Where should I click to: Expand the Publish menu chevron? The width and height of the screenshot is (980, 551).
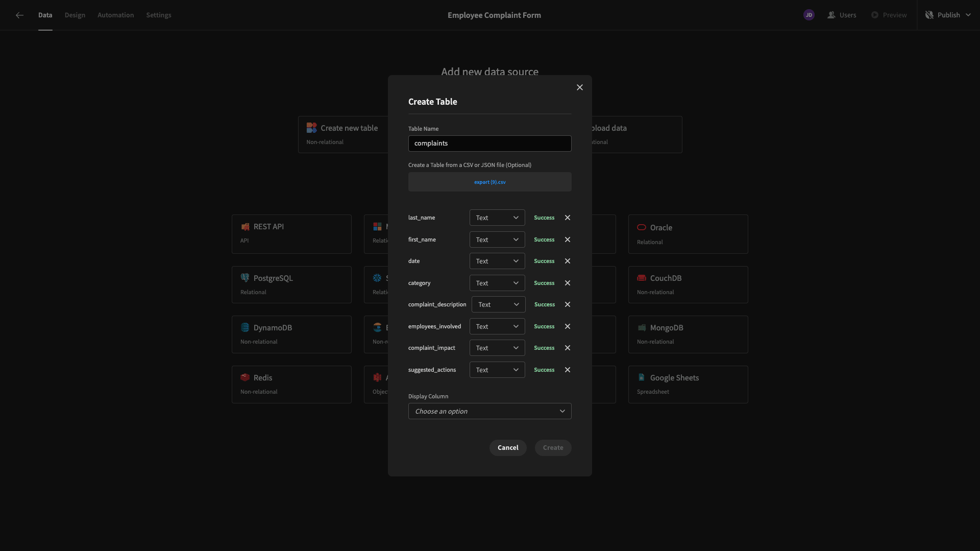(968, 15)
